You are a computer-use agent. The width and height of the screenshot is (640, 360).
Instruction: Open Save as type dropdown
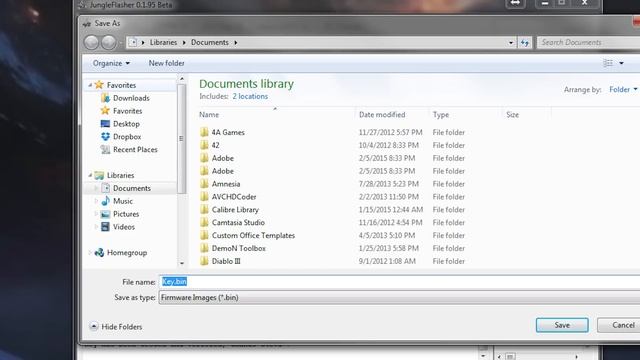[399, 298]
